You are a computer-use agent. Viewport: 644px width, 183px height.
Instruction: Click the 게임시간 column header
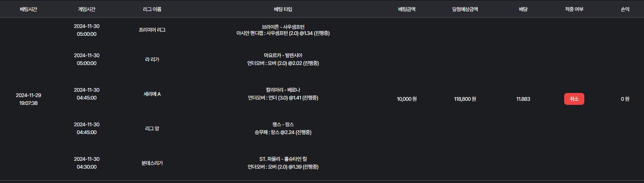[x=86, y=9]
